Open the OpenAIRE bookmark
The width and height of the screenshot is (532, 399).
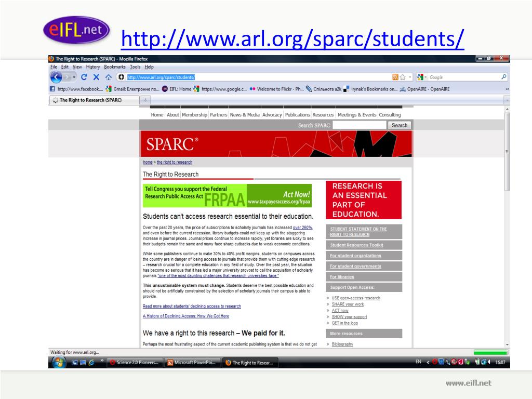click(425, 89)
